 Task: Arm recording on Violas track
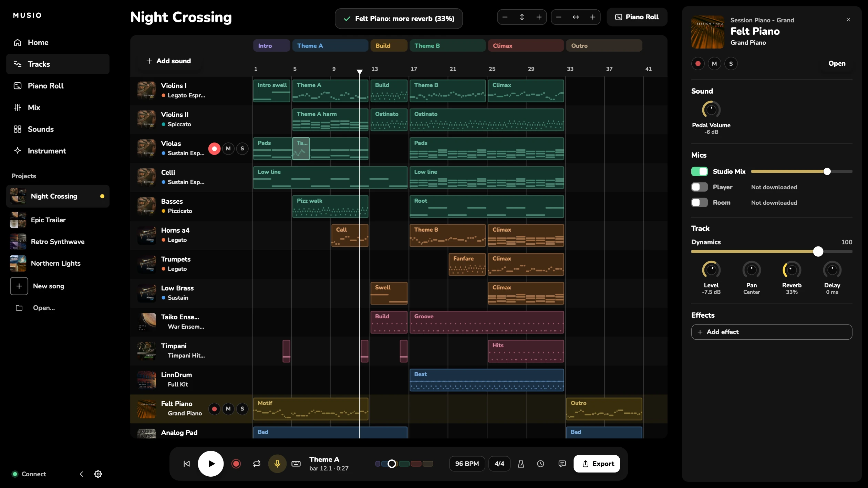coord(214,148)
